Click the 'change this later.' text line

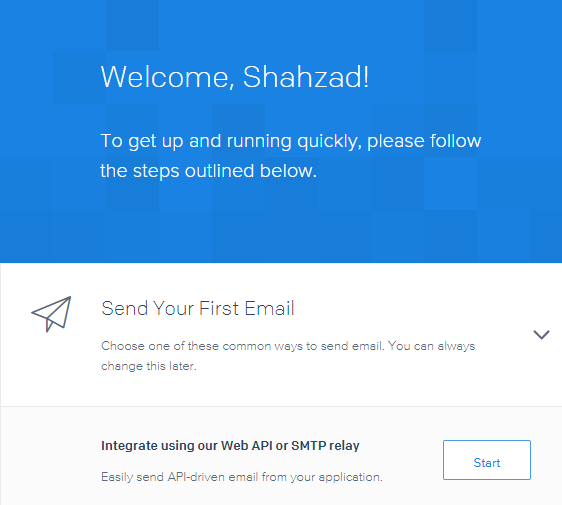point(149,366)
